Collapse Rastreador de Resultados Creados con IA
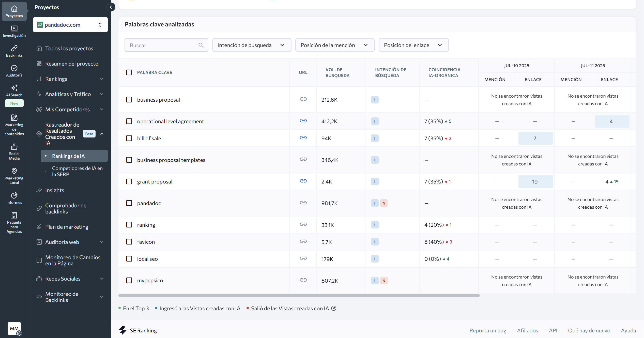The height and width of the screenshot is (338, 644). pos(102,134)
